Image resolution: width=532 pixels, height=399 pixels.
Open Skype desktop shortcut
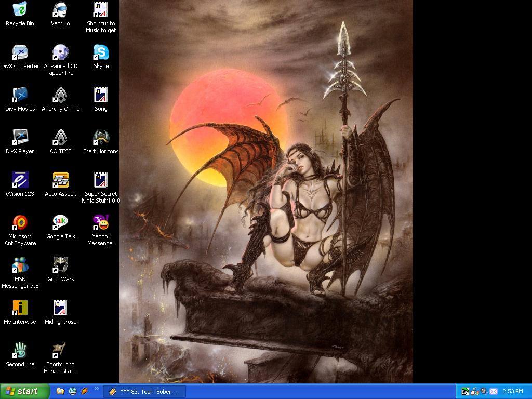(101, 52)
